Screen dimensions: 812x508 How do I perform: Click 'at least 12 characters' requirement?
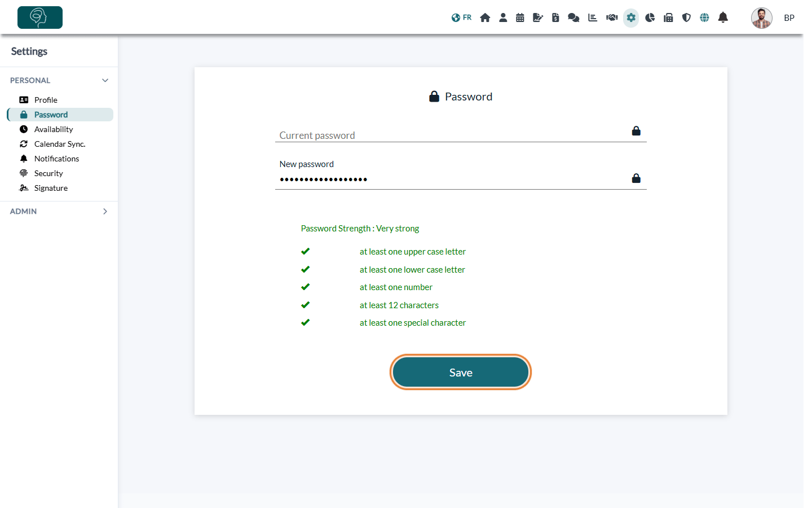pyautogui.click(x=399, y=305)
